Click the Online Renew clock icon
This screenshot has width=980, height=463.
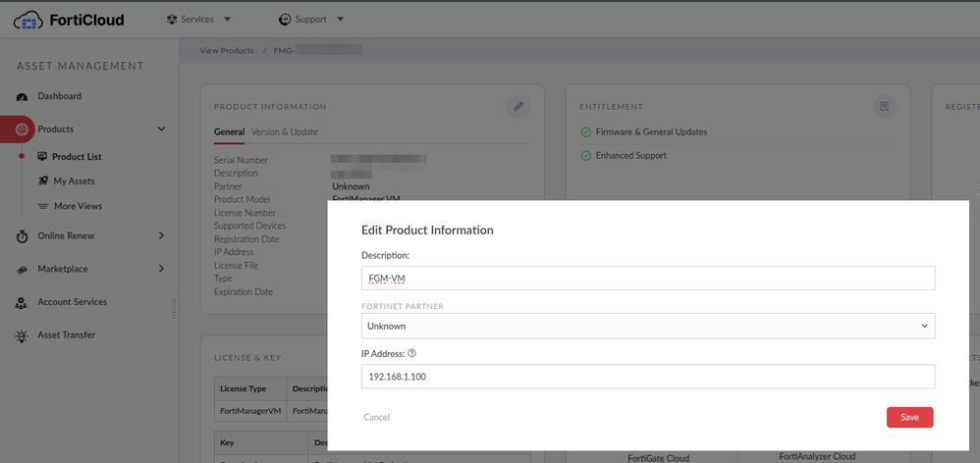(x=22, y=236)
